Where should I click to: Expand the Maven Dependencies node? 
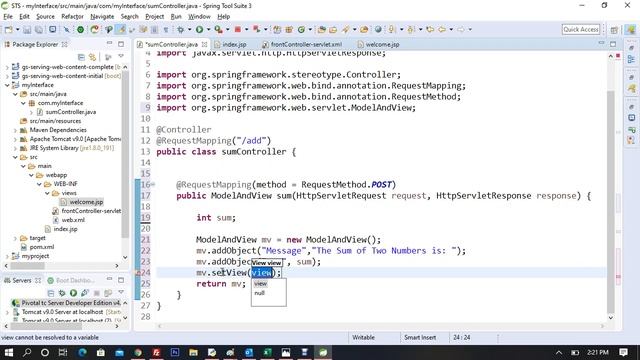pos(15,130)
